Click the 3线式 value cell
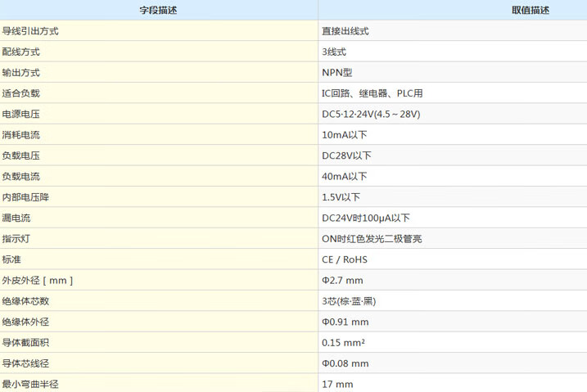Screen dimensions: 587x392 point(334,52)
